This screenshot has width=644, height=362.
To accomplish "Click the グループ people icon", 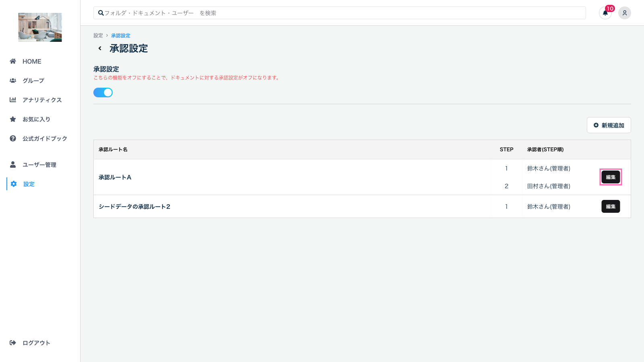I will click(x=13, y=80).
